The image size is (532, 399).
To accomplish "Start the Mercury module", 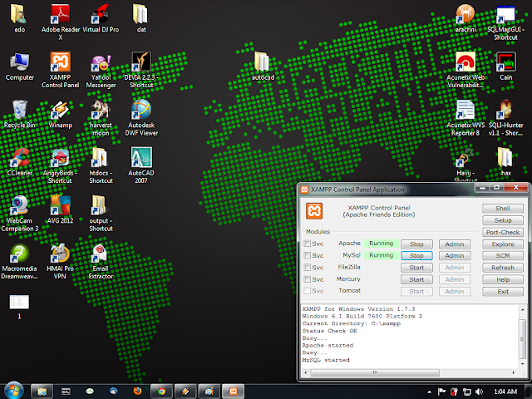I will (416, 279).
